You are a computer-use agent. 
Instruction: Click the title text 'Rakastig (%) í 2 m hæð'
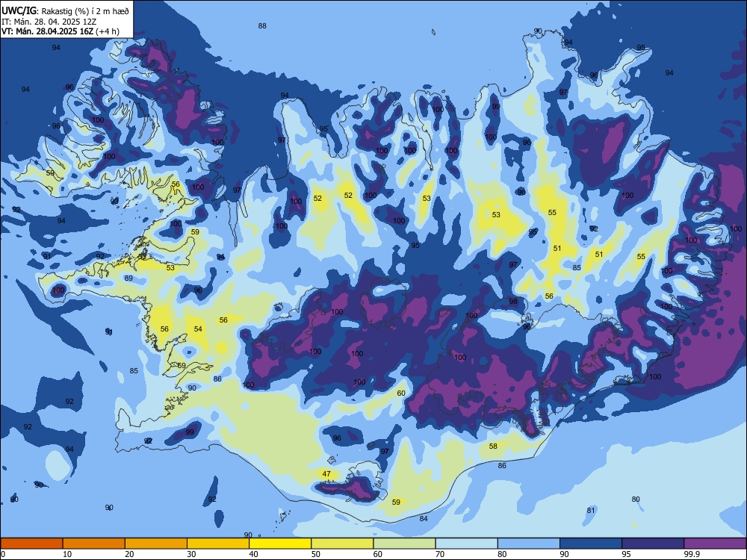tap(85, 10)
